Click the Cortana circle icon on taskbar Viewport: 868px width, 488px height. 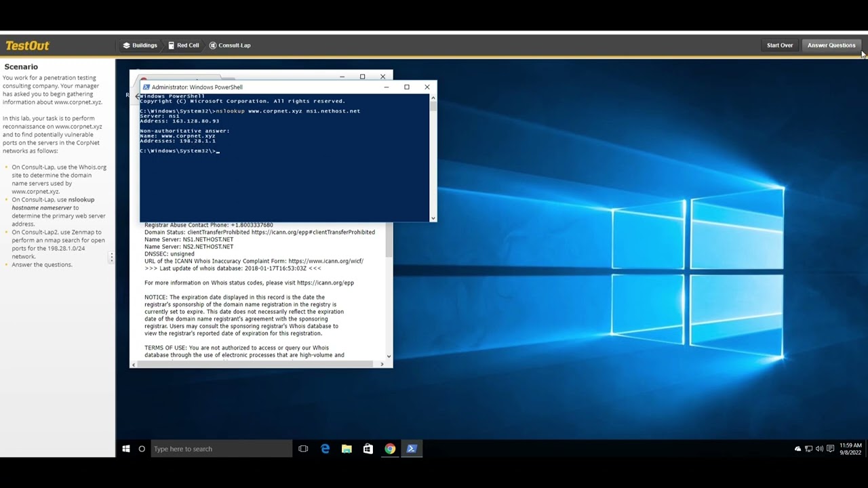coord(142,449)
